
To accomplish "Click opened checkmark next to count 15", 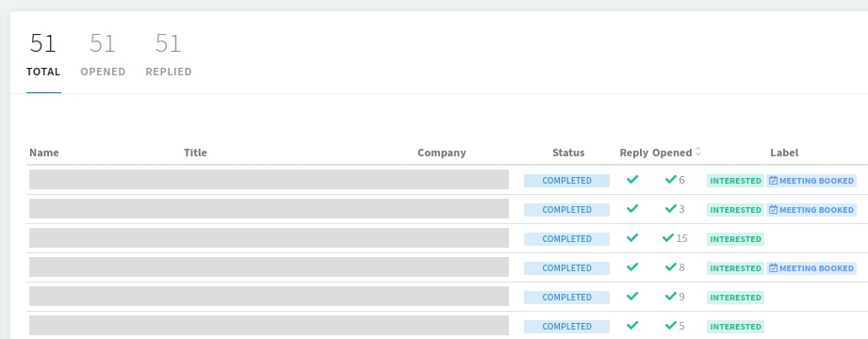I will coord(668,238).
